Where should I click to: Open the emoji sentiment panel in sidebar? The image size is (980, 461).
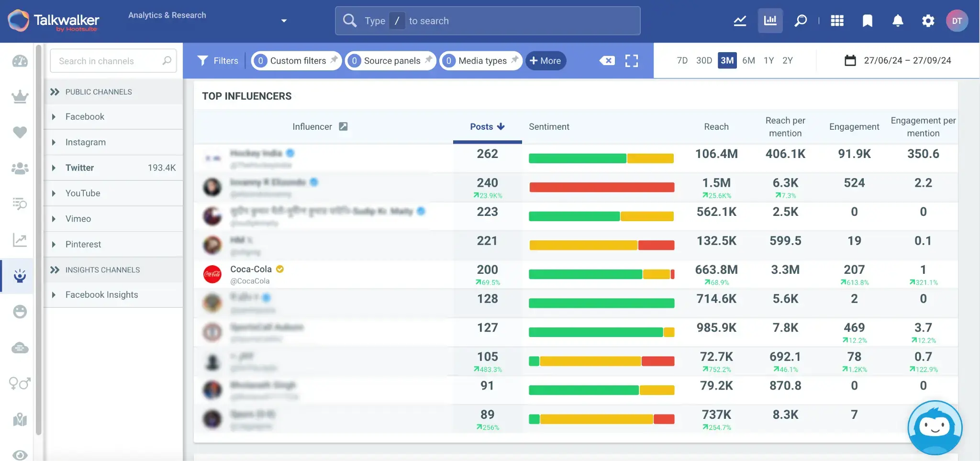pyautogui.click(x=19, y=312)
